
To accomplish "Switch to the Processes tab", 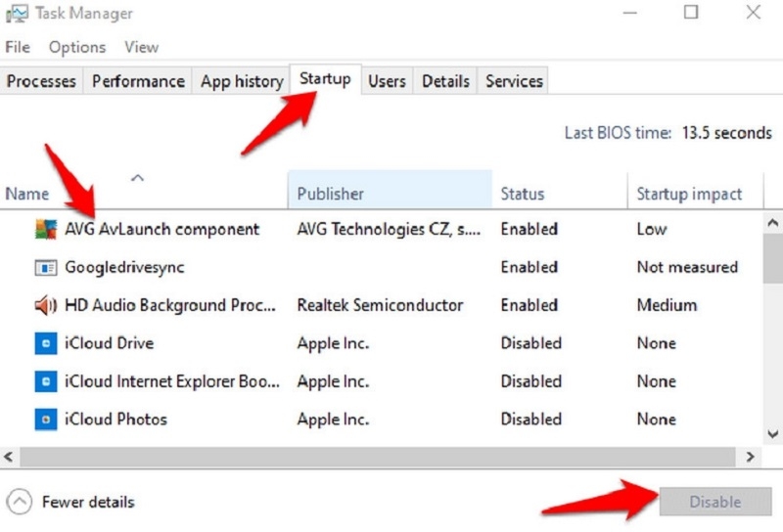I will pos(41,81).
